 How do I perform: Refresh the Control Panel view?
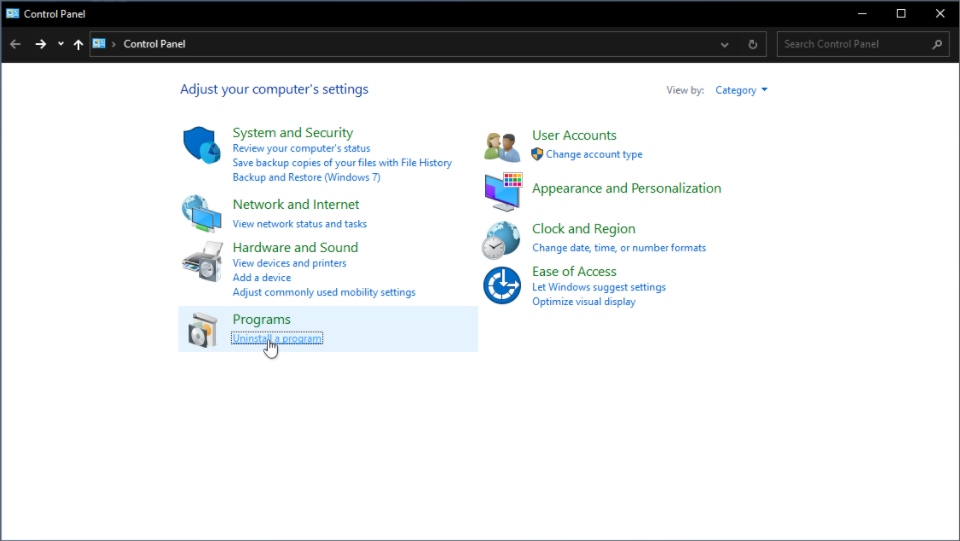coord(752,44)
